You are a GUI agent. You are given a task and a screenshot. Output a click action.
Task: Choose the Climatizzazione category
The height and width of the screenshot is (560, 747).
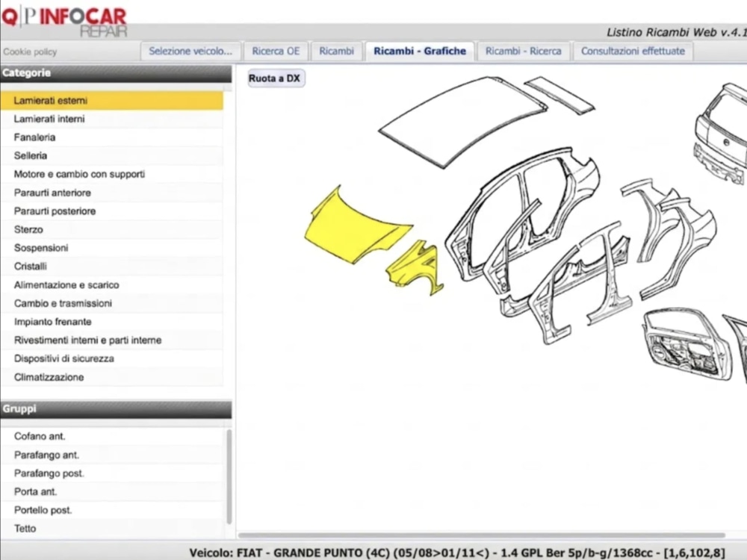tap(111, 377)
